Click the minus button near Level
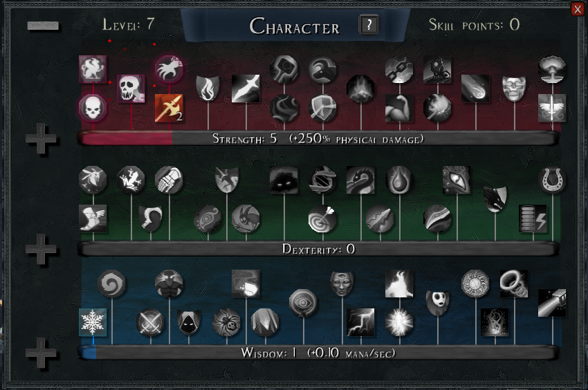This screenshot has width=588, height=390. [x=43, y=26]
